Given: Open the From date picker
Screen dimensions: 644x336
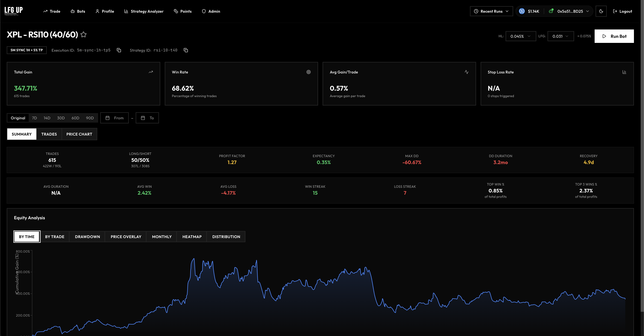Looking at the screenshot, I should tap(114, 118).
